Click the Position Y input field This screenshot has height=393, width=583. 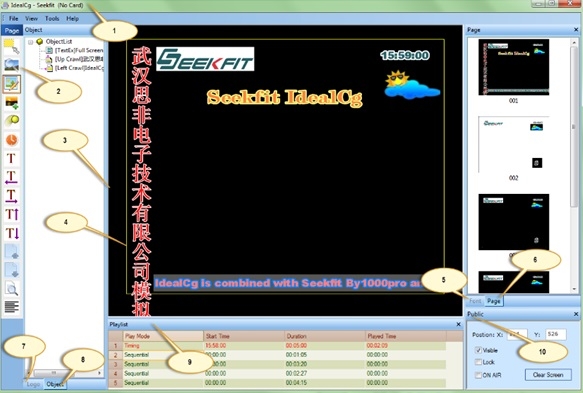(x=555, y=334)
